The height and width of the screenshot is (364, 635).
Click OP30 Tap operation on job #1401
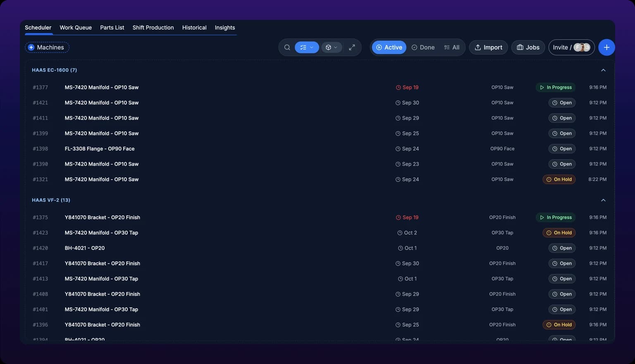pos(502,309)
